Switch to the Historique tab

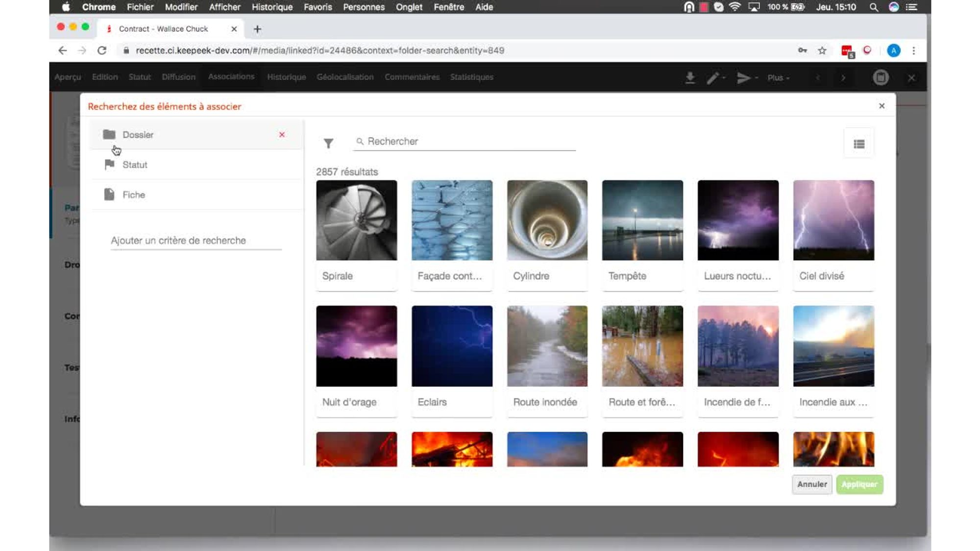tap(286, 77)
